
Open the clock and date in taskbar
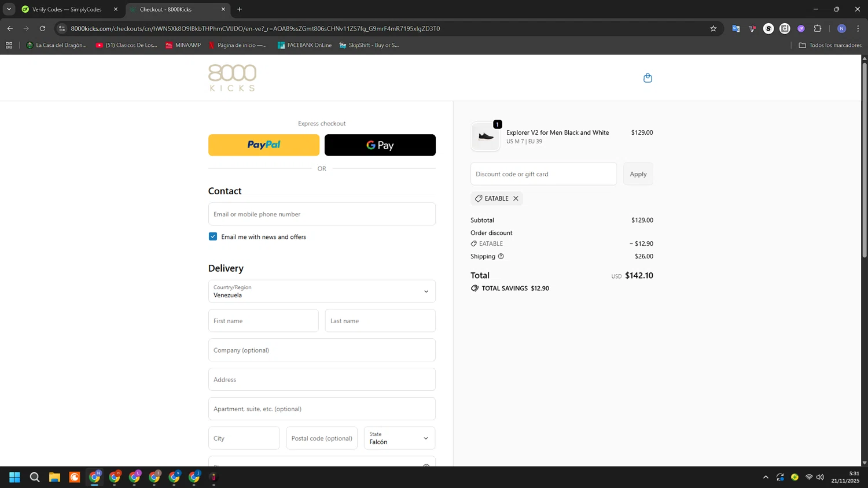coord(845,477)
